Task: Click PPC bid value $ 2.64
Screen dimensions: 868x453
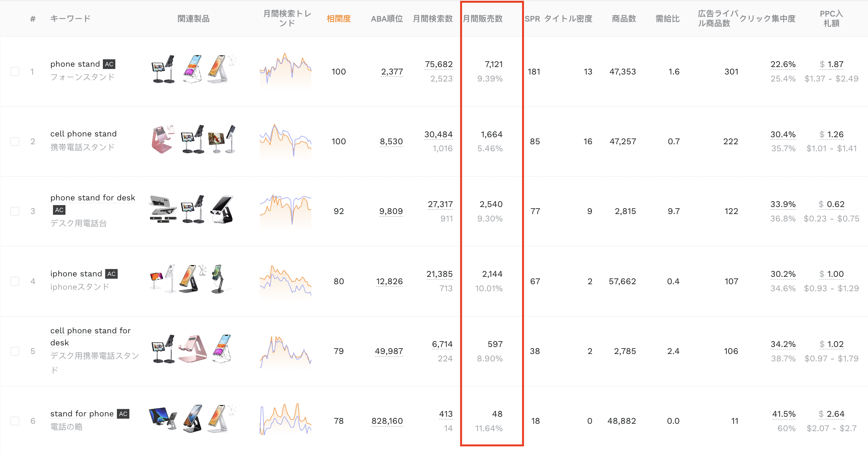Action: (831, 414)
